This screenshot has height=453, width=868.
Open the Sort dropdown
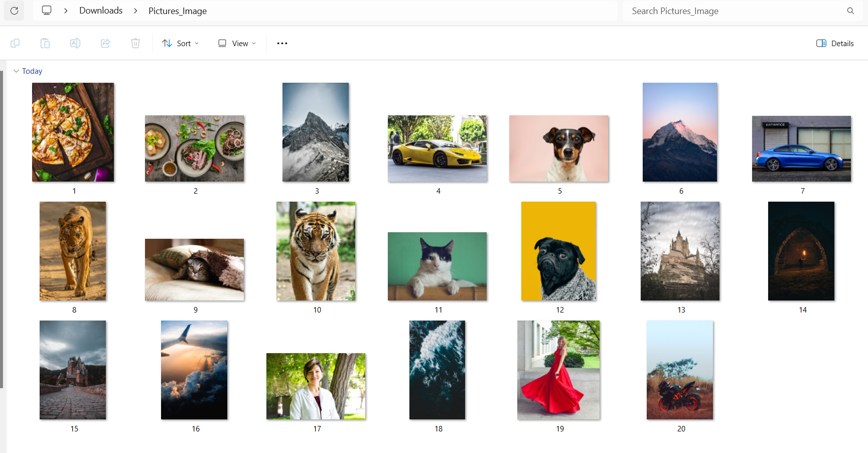coord(180,43)
